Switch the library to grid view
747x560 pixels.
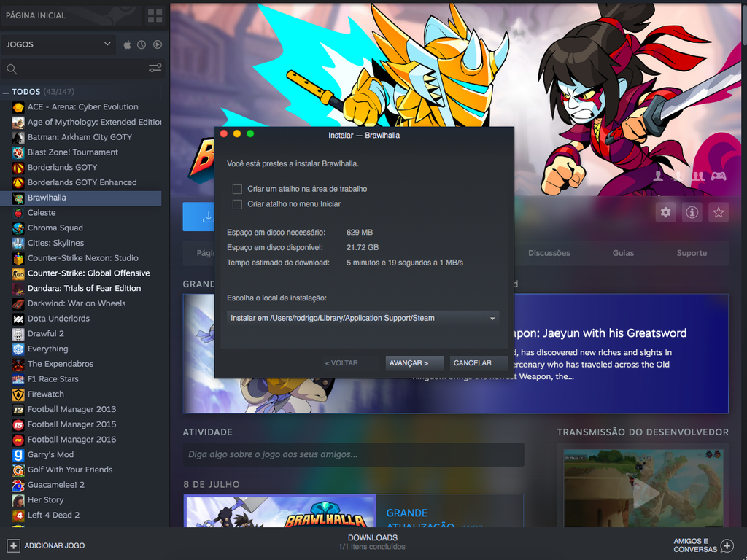click(x=155, y=15)
